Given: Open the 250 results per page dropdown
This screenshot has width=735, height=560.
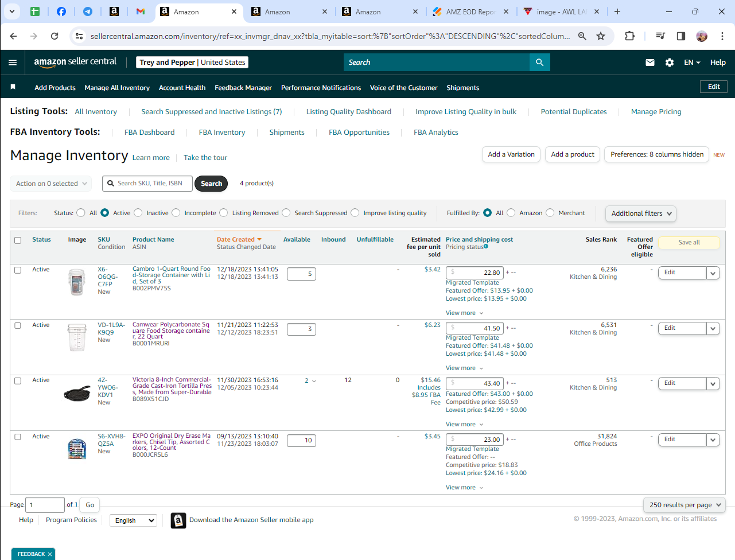Looking at the screenshot, I should (x=685, y=505).
